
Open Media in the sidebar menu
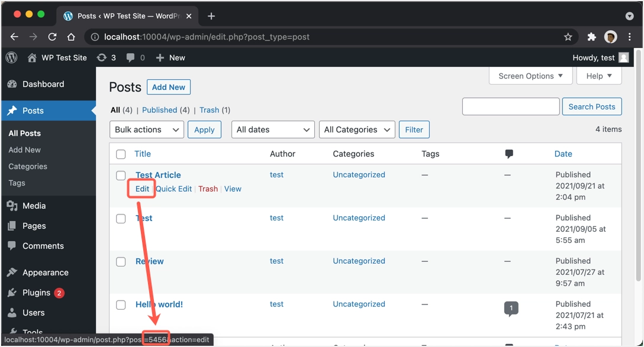(34, 206)
